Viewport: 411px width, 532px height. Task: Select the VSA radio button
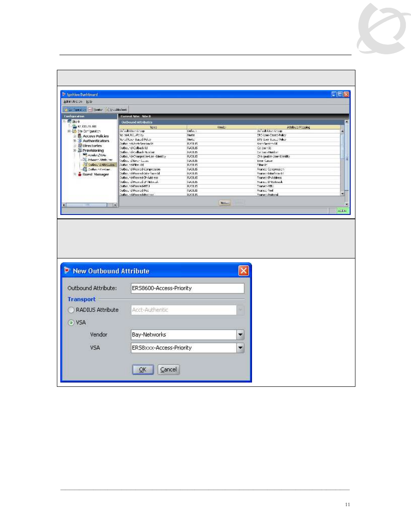(71, 322)
